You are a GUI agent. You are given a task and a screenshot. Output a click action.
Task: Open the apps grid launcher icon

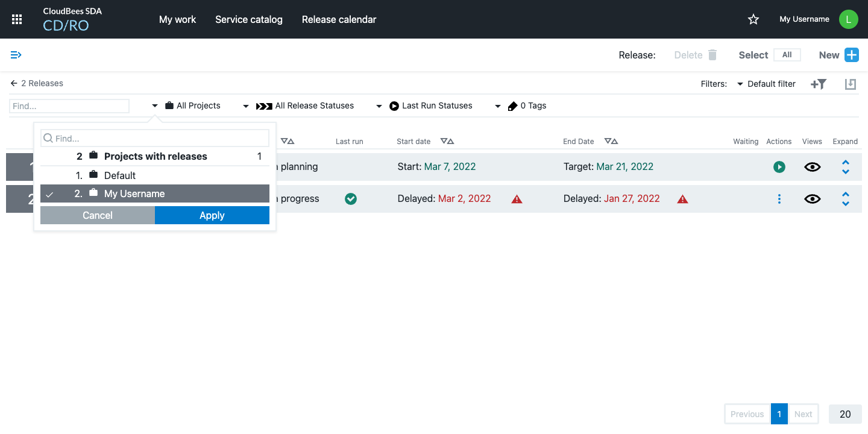[17, 19]
